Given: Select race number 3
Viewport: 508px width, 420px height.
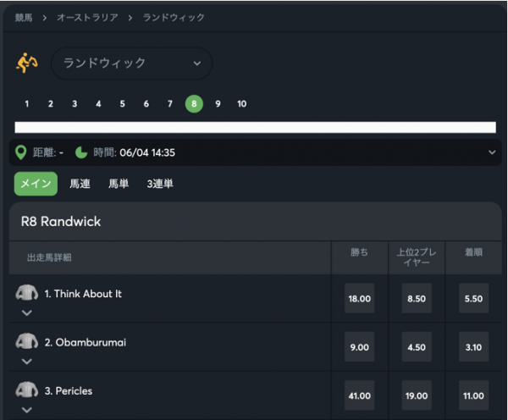Looking at the screenshot, I should point(75,104).
